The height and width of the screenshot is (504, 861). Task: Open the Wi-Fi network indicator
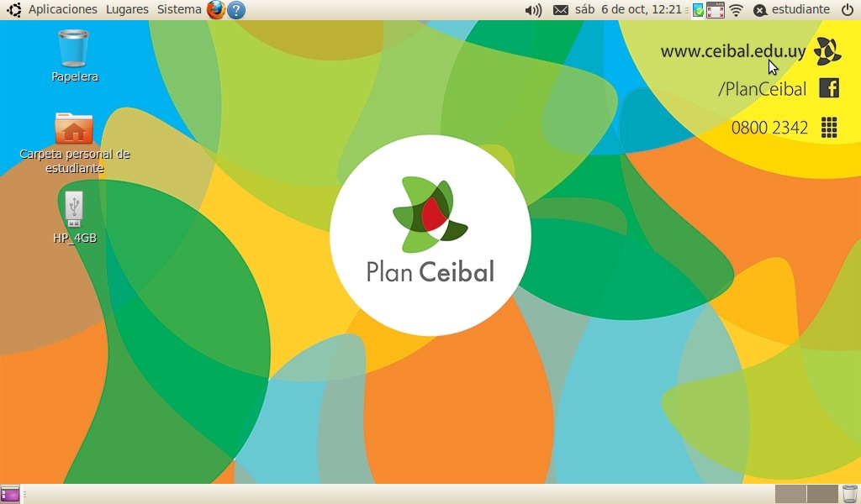[736, 10]
